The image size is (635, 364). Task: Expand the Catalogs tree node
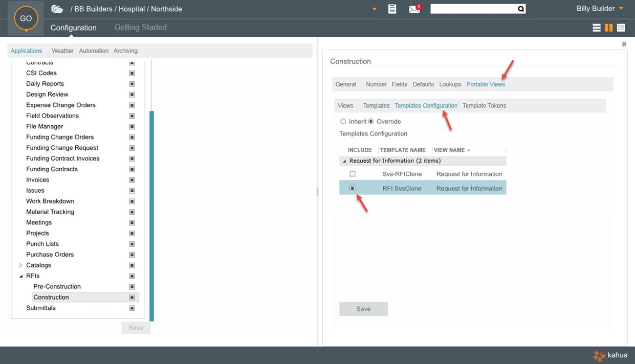pos(21,265)
